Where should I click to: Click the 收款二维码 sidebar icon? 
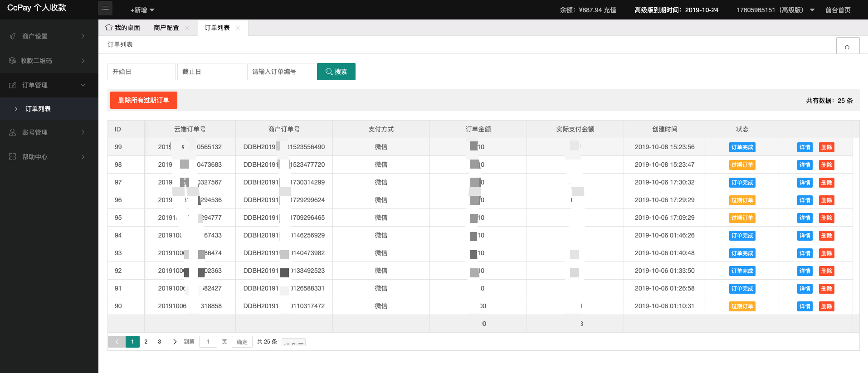coord(12,61)
